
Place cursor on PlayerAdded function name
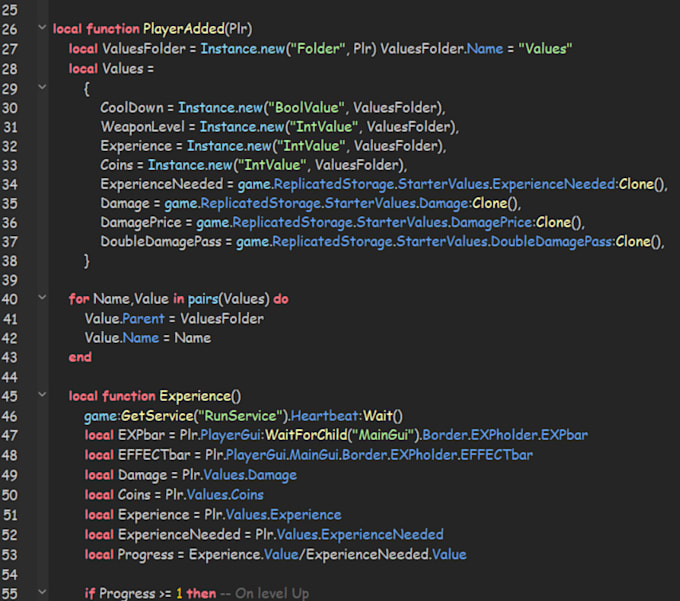183,29
